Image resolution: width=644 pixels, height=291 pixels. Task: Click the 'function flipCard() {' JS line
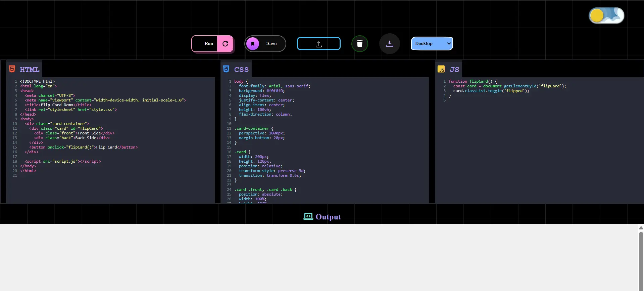473,81
